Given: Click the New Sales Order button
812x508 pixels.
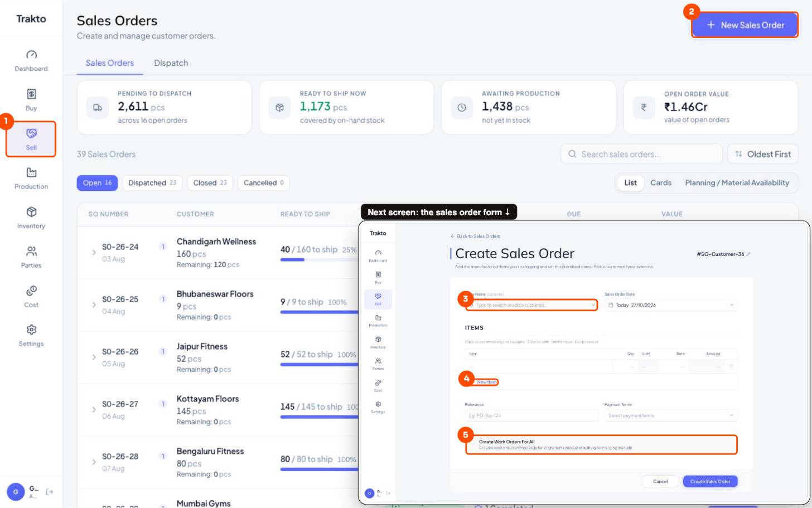Looking at the screenshot, I should [x=745, y=25].
